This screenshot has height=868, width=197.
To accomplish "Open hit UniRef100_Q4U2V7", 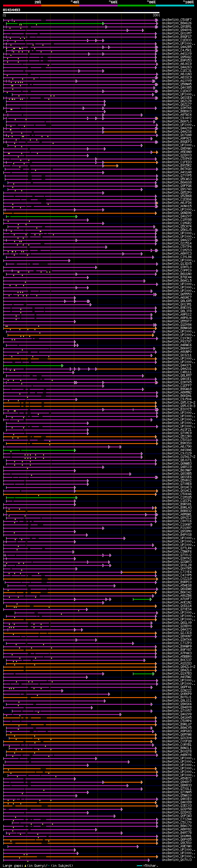I will (177, 216).
